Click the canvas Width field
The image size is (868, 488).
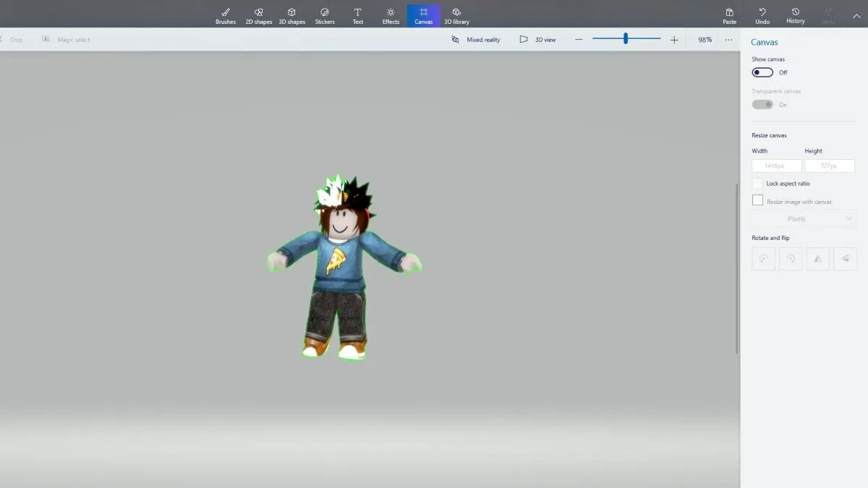click(777, 166)
